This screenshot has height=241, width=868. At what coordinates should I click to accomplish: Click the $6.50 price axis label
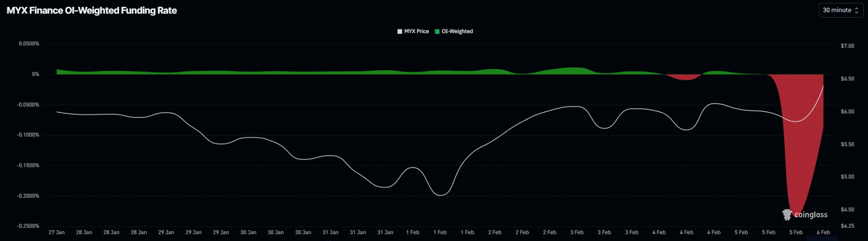(x=847, y=78)
